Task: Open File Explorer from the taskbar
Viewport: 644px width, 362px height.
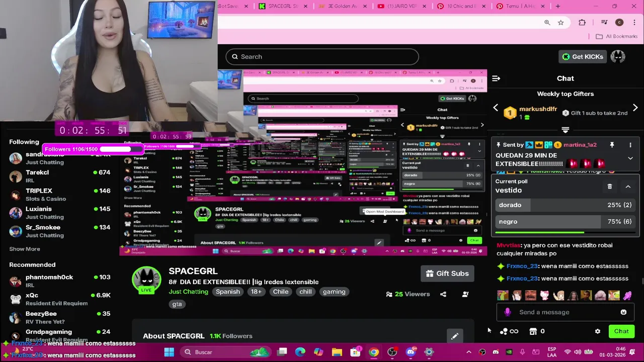Action: click(337, 352)
